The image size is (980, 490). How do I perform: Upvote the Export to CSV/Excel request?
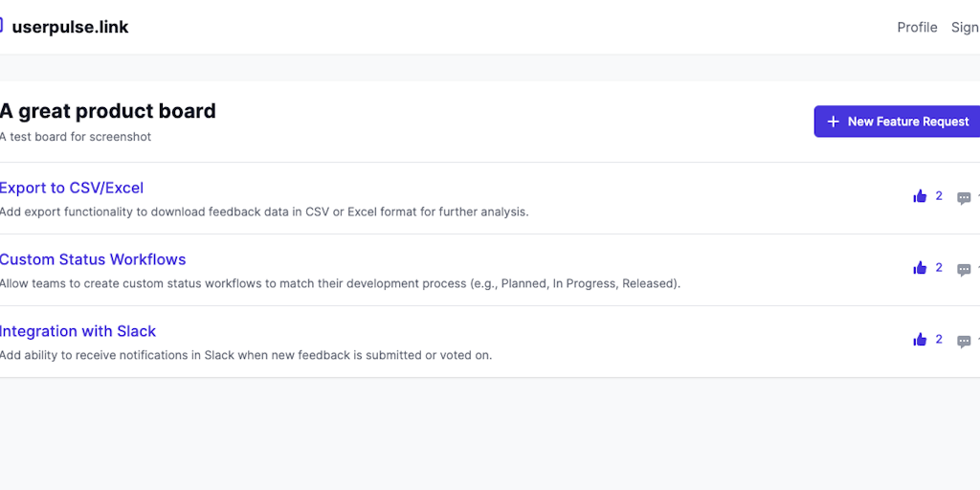click(x=920, y=196)
